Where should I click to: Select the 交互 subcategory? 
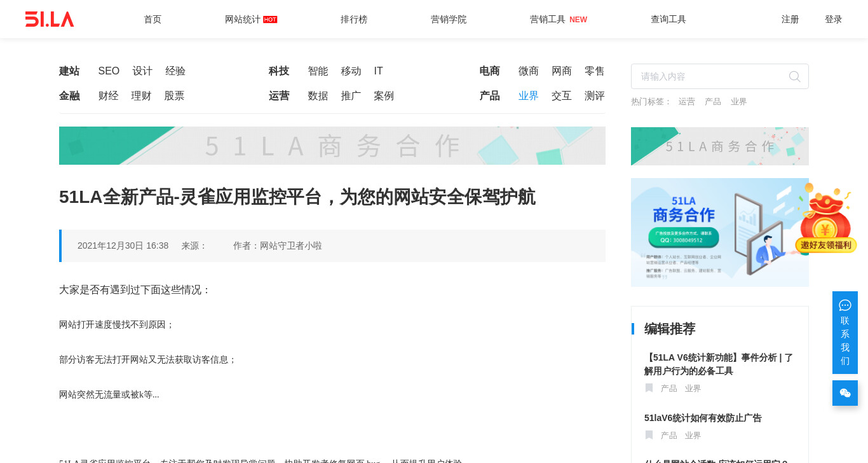coord(562,96)
